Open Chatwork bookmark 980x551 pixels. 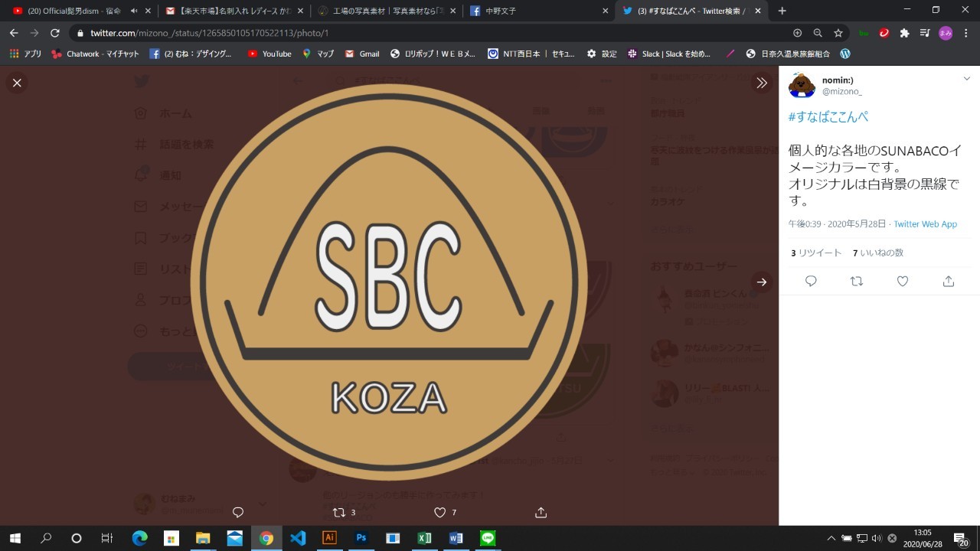click(95, 54)
